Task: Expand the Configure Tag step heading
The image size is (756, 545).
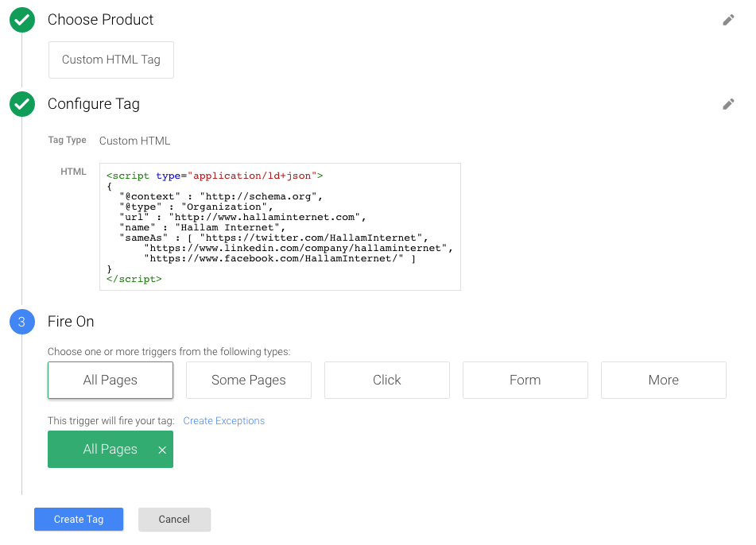Action: [94, 104]
